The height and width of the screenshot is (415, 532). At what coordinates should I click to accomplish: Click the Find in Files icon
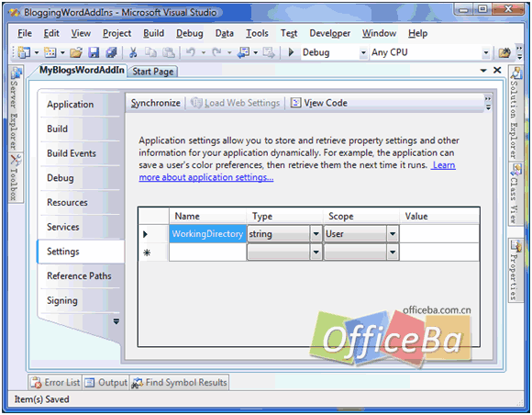pos(504,52)
